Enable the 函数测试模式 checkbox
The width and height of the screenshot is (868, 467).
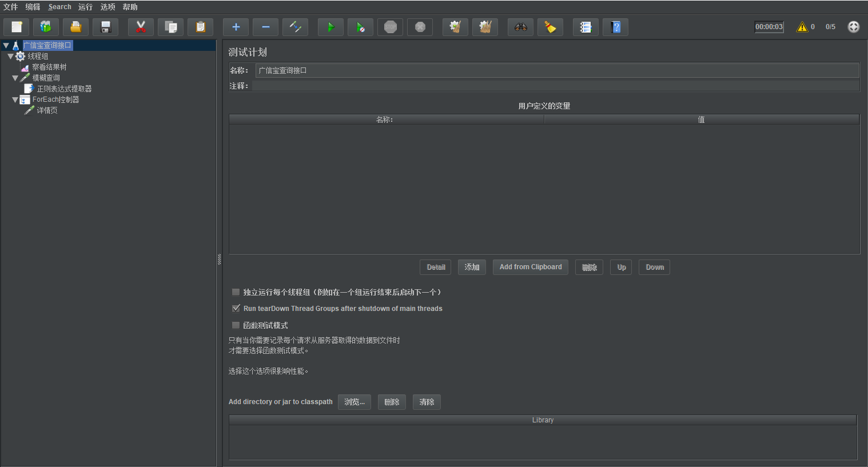coord(236,325)
